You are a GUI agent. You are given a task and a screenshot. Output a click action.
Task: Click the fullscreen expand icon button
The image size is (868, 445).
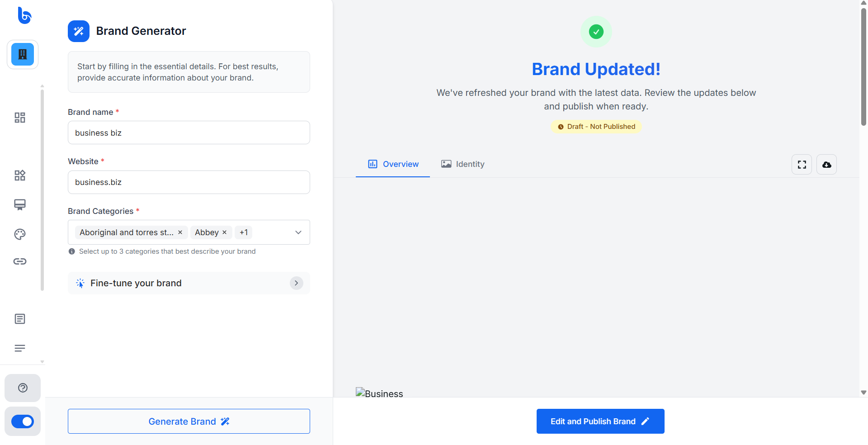coord(802,165)
